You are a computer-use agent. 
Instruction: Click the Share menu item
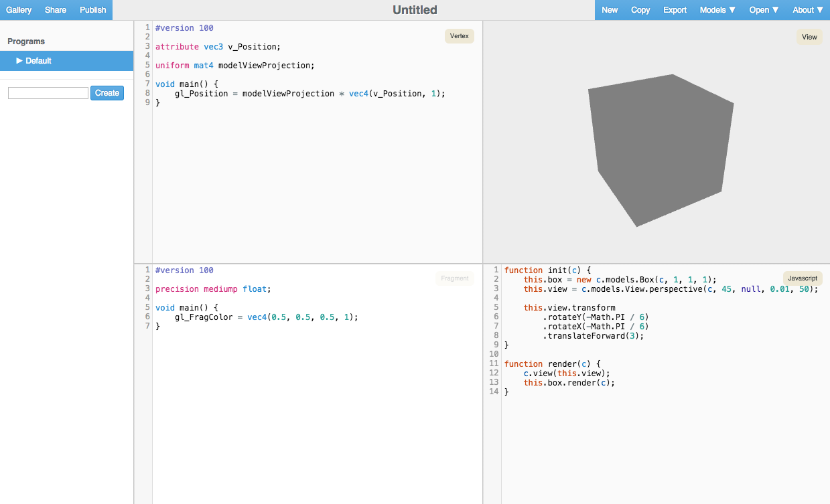point(56,10)
